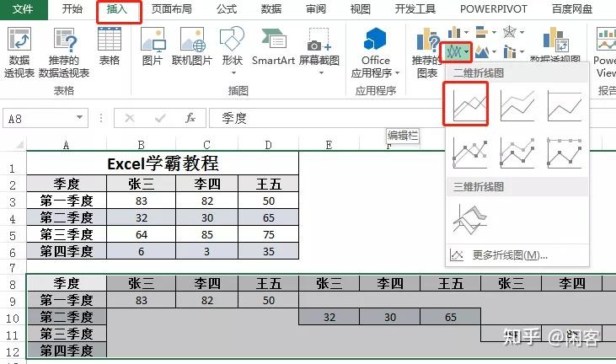Switch to the 开始 Home tab
Viewport: 616px width, 364px height.
click(72, 9)
